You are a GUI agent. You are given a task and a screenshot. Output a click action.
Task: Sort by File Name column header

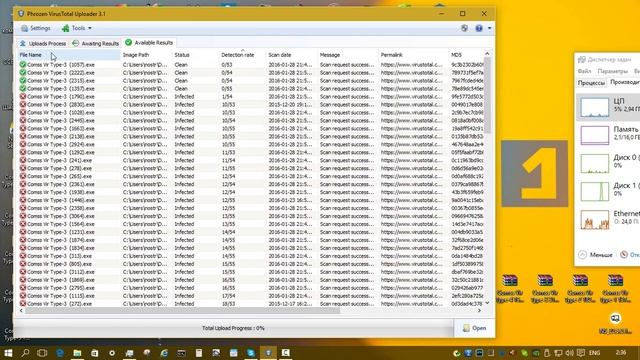pyautogui.click(x=69, y=55)
